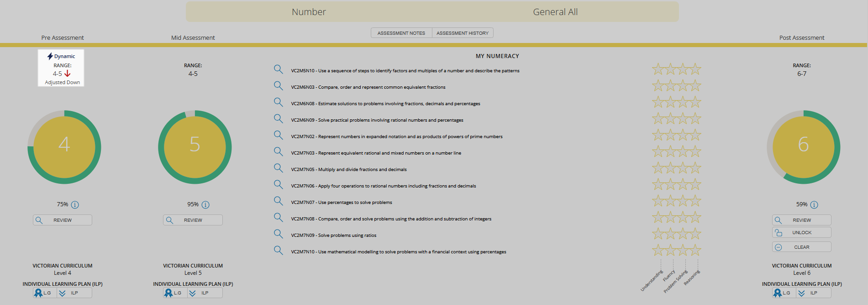
Task: Click magnifier icon beside VC2M7N06 four operations
Action: 278,184
